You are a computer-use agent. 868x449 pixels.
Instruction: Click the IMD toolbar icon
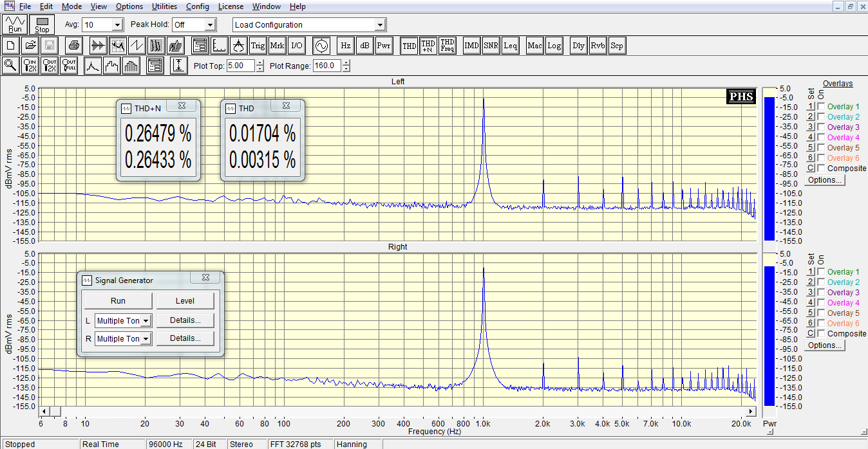(x=471, y=46)
